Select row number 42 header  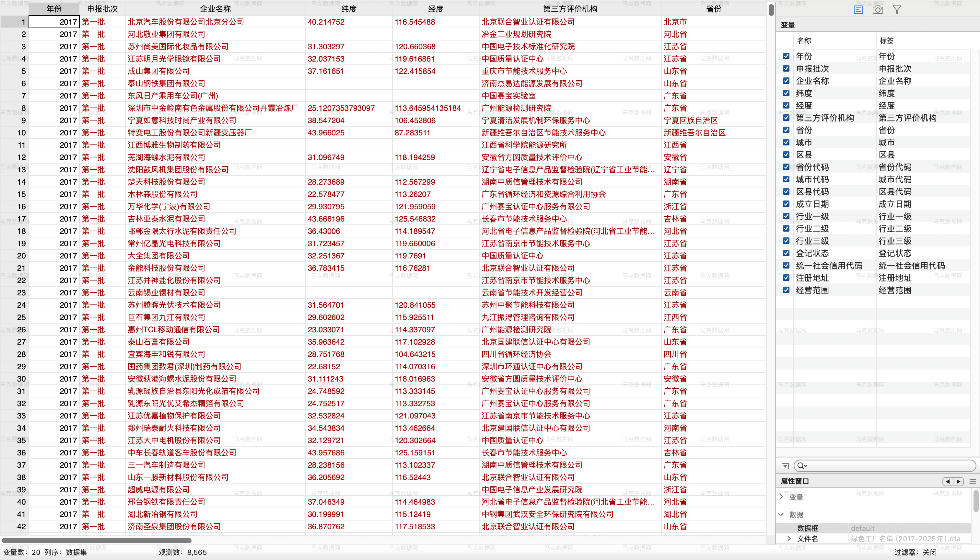click(14, 527)
